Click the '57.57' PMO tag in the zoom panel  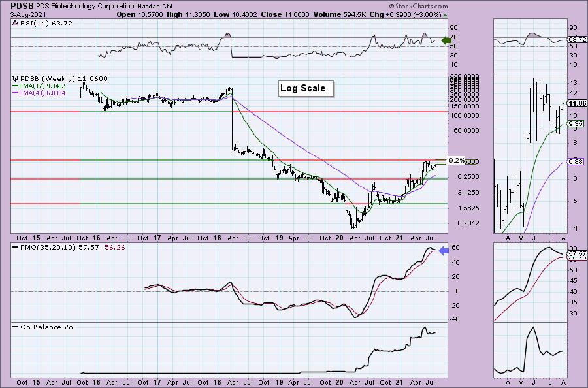pos(577,254)
